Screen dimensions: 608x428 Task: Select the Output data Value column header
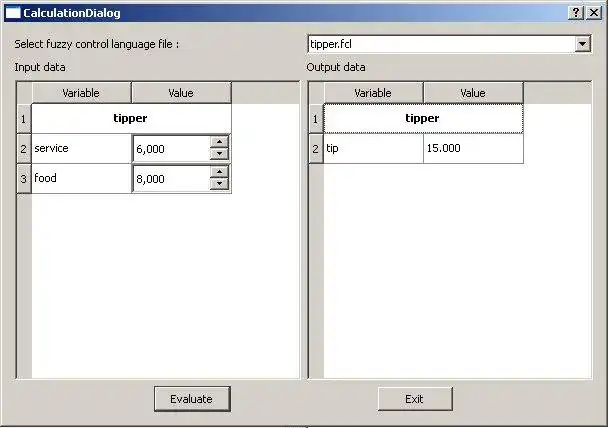[x=473, y=93]
